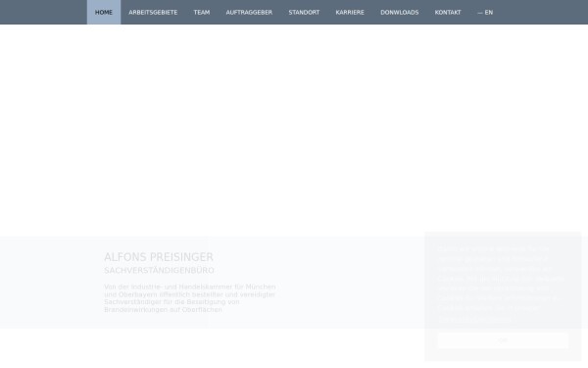Open the DONWLOADS menu entry
Screen dimensions: 588x368
[x=400, y=12]
